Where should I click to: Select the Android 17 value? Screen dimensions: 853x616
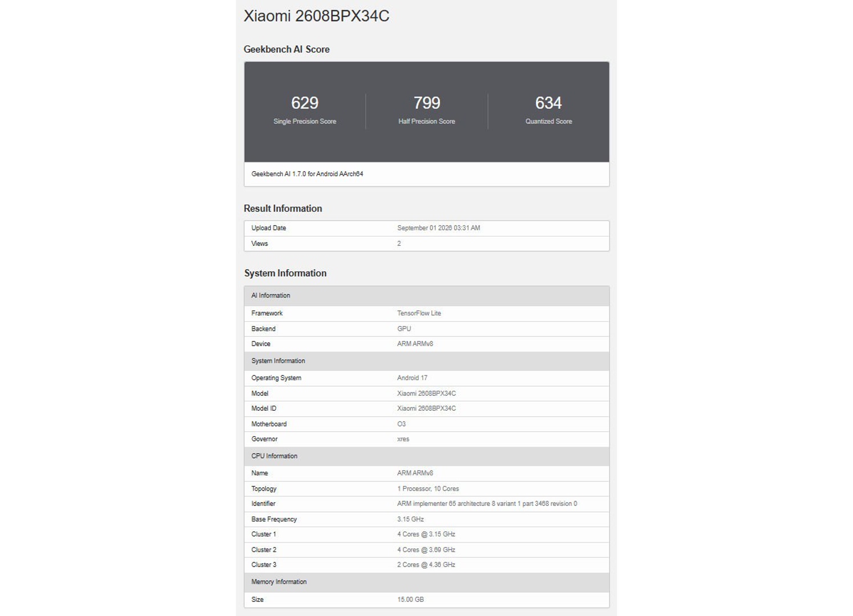pos(412,378)
